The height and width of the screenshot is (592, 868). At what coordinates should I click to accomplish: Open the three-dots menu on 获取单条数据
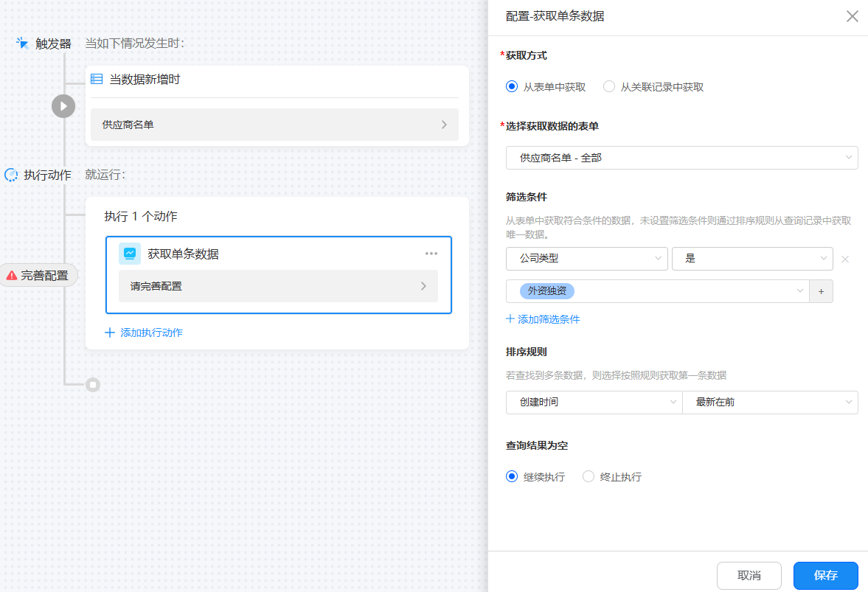coord(431,254)
